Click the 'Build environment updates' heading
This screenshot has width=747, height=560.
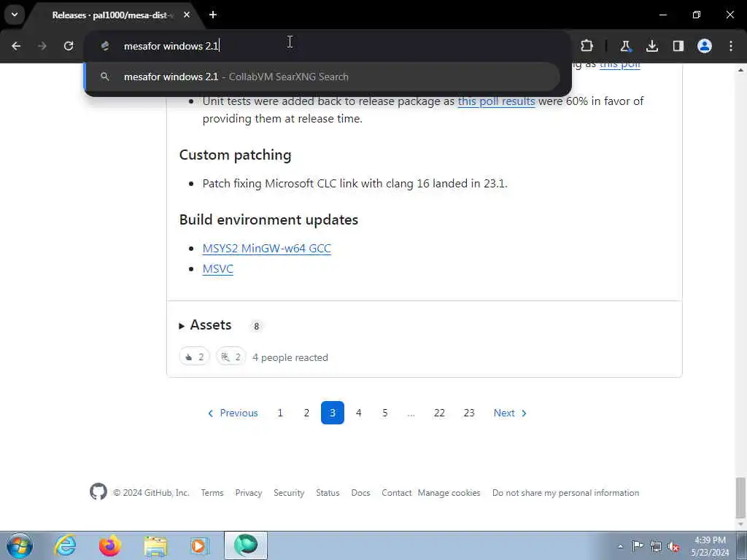pos(268,219)
